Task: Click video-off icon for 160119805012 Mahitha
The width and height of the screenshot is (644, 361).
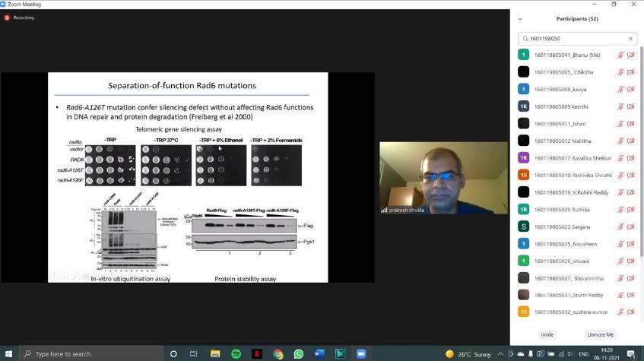Action: [x=631, y=141]
